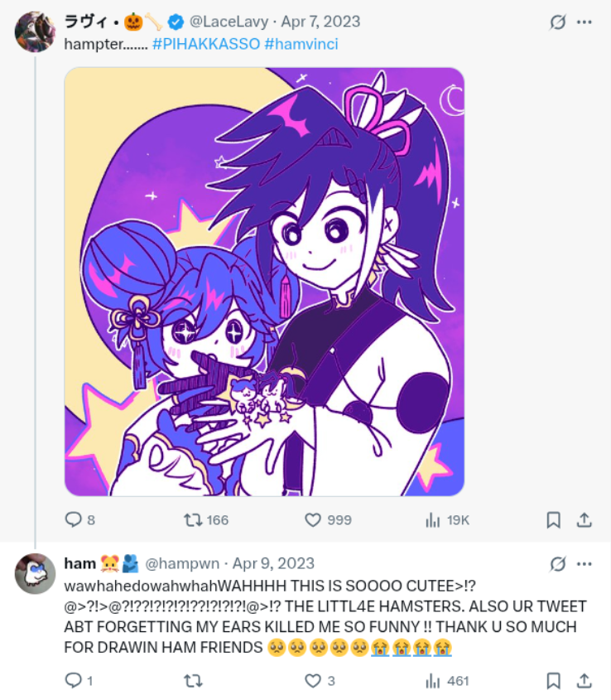Bookmark ham's reply tweet
This screenshot has height=700, width=611.
553,680
